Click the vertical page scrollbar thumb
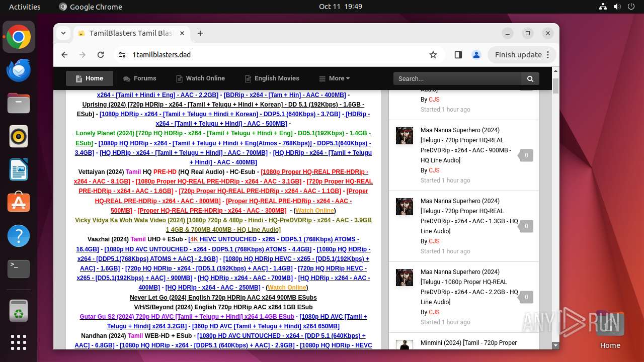The height and width of the screenshot is (362, 644). click(555, 86)
